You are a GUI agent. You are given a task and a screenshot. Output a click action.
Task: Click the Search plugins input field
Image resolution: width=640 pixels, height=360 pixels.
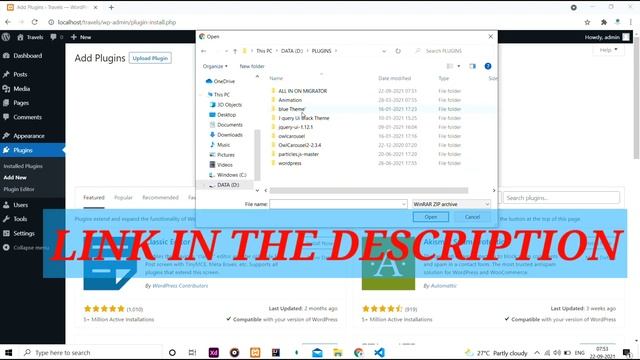pos(561,198)
